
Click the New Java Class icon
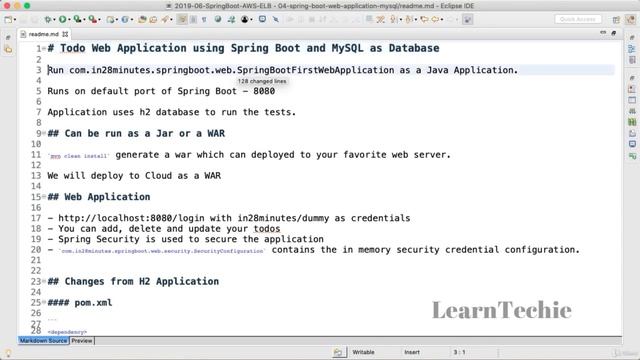tap(125, 19)
